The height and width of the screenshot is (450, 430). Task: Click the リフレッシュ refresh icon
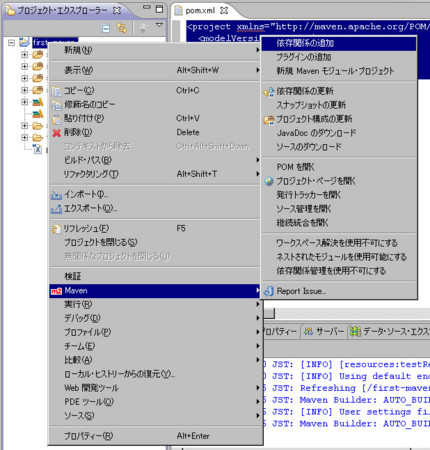pos(56,229)
